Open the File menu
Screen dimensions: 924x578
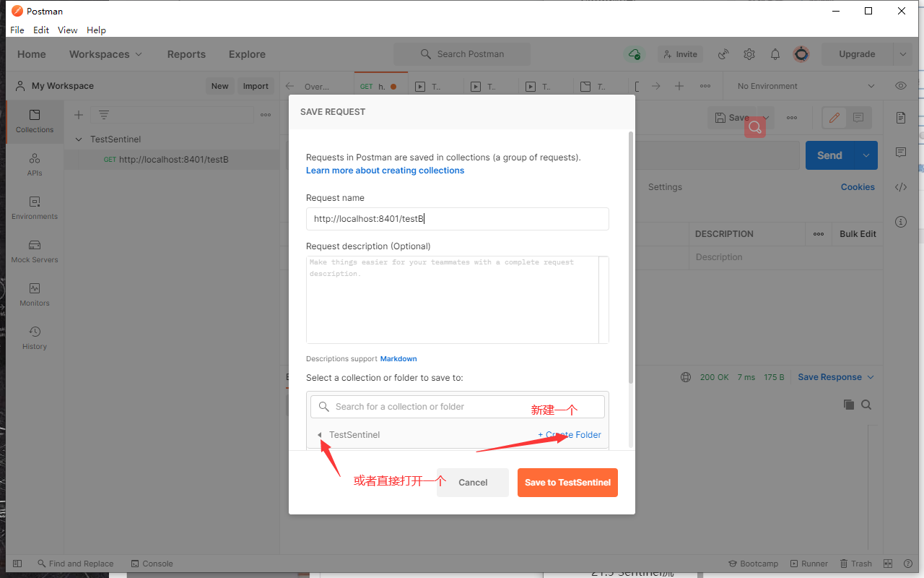[17, 30]
